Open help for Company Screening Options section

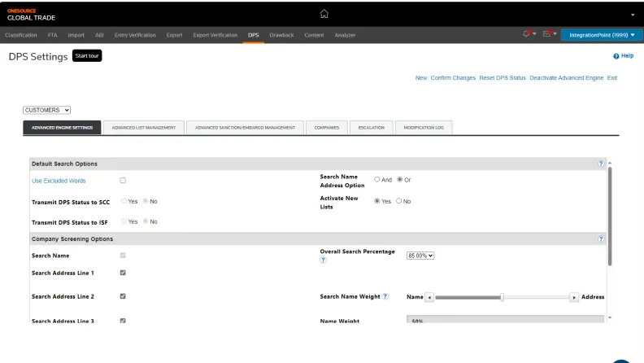pos(601,238)
